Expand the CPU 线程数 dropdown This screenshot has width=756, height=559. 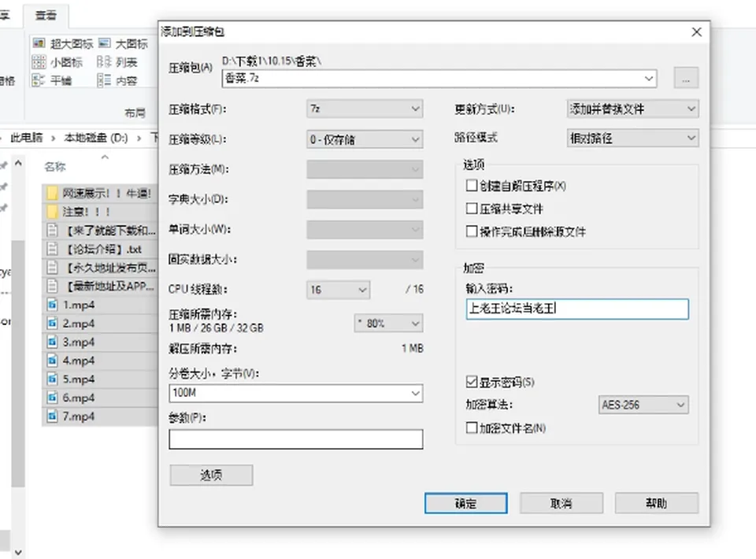[339, 290]
